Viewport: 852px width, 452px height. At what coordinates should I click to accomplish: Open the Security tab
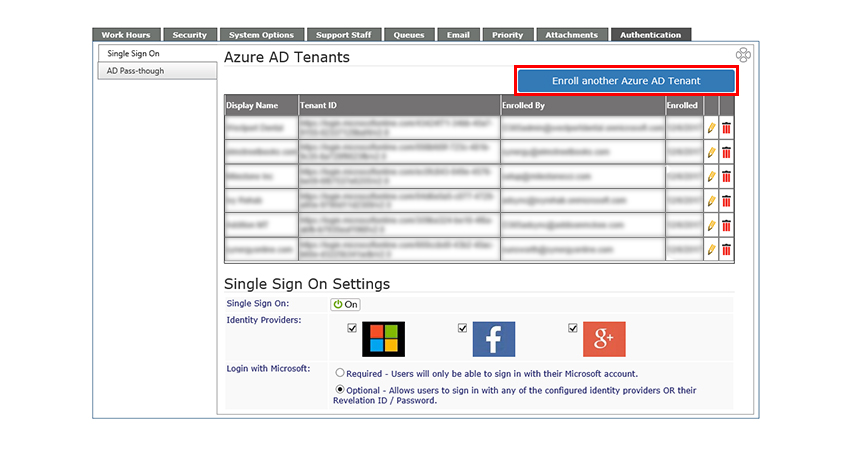click(x=190, y=35)
